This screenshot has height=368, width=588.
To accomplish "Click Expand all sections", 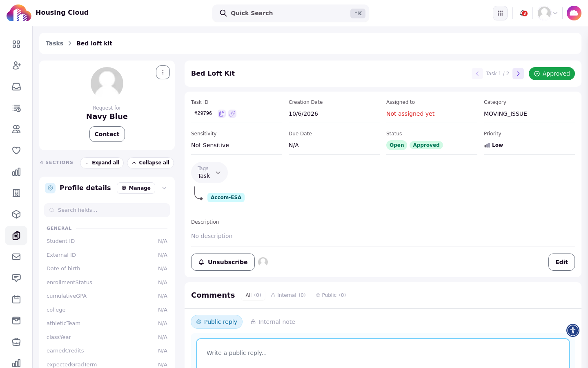I will coord(102,163).
